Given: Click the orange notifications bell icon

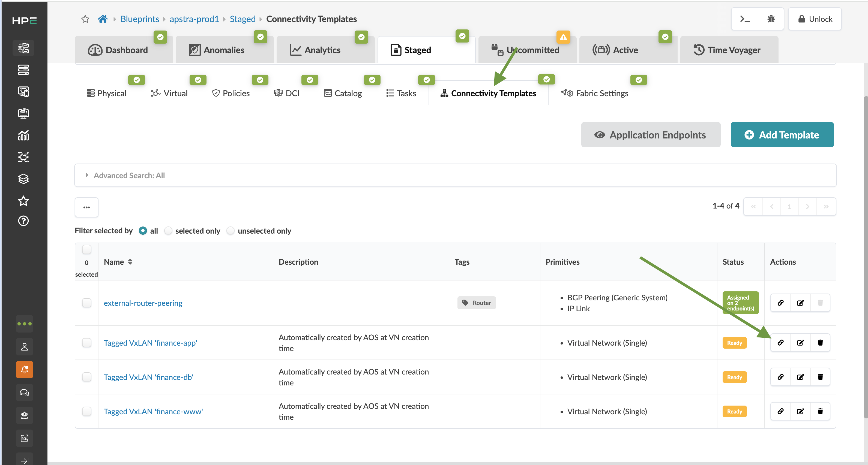Looking at the screenshot, I should 24,370.
